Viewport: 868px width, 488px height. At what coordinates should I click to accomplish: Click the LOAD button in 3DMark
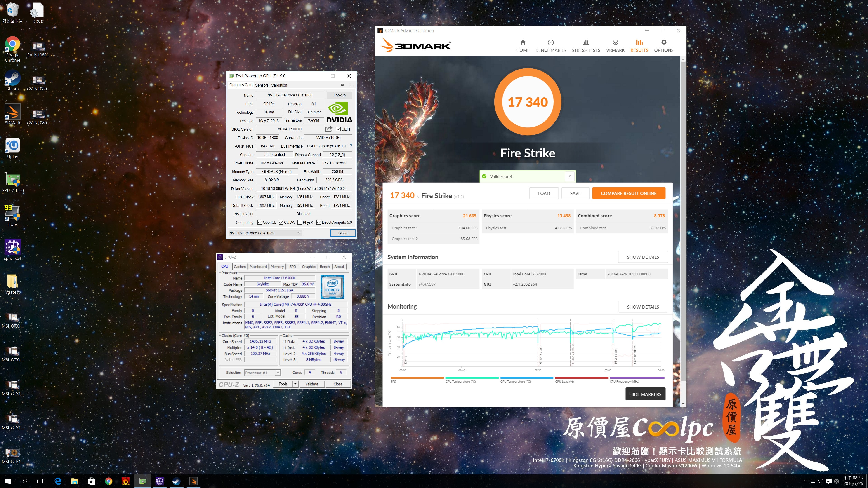click(x=544, y=193)
